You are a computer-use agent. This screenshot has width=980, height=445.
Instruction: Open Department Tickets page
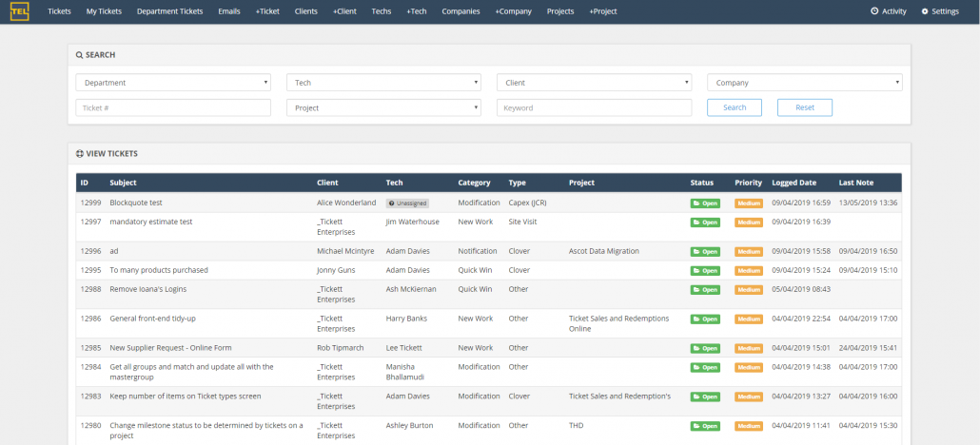click(x=170, y=11)
